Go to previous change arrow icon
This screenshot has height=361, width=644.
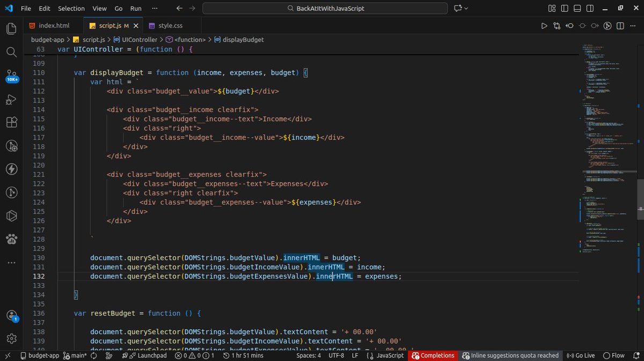click(569, 26)
